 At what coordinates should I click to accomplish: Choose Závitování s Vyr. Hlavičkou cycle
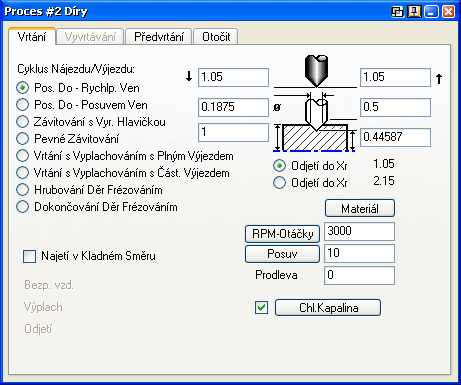(91, 122)
